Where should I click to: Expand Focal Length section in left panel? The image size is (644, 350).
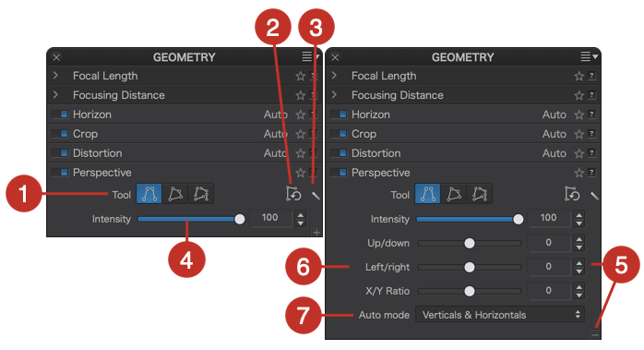pos(55,76)
